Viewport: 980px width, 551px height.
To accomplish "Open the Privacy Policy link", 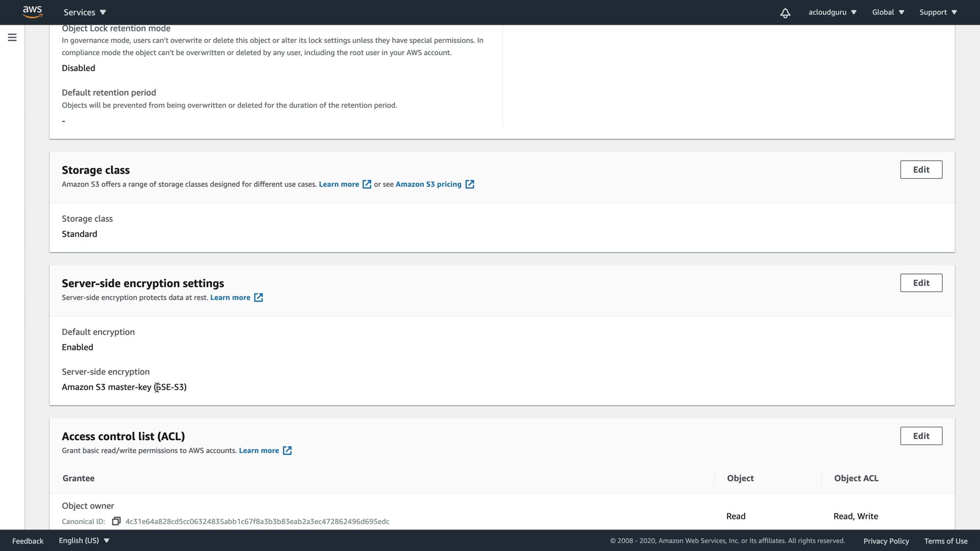I will coord(886,541).
